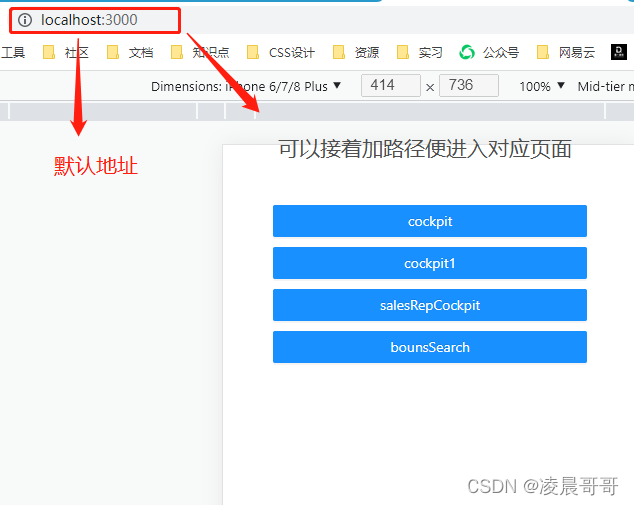Click the heading 可以接着加路径便进入对应页面
Screen dimensions: 634x505
pos(425,149)
